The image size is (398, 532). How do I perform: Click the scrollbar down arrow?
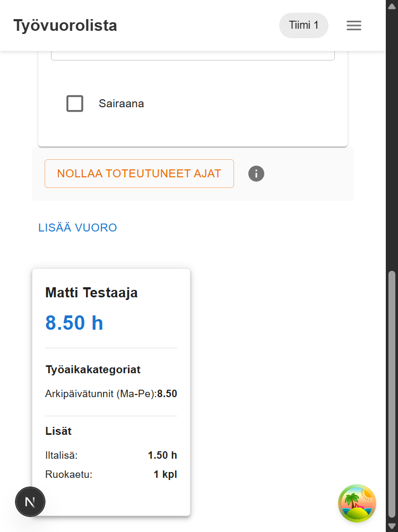pos(392,525)
